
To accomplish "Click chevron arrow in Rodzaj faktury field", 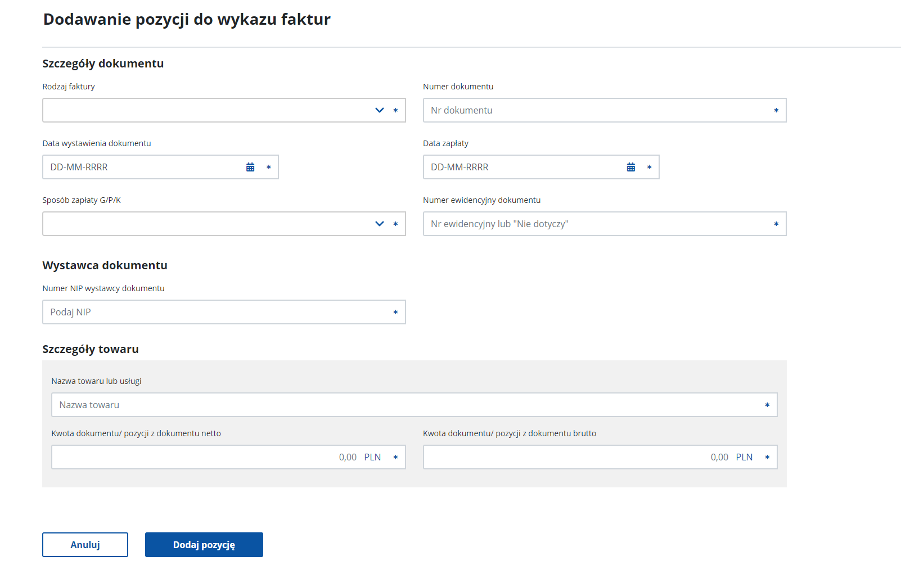I will 380,110.
